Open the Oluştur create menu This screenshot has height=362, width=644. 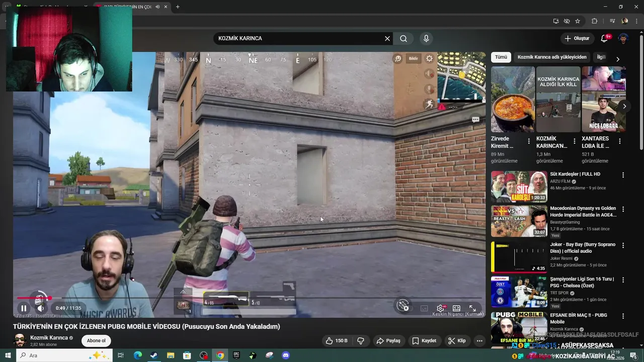click(x=577, y=38)
